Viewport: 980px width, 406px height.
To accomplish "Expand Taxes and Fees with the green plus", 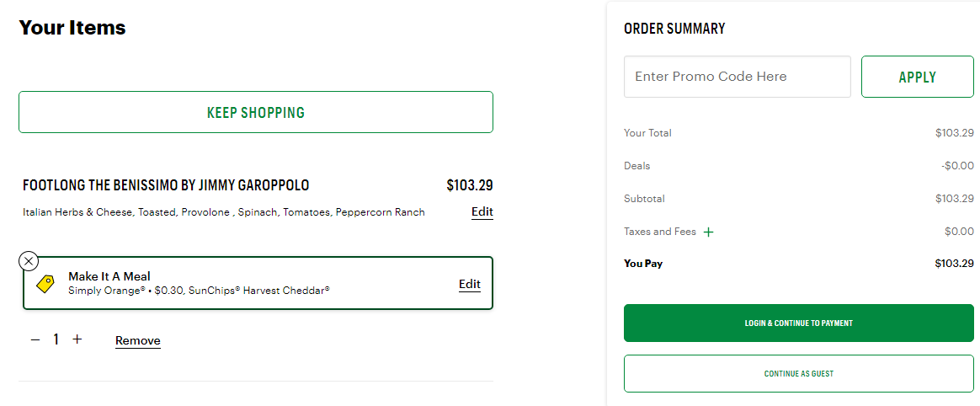I will [708, 232].
